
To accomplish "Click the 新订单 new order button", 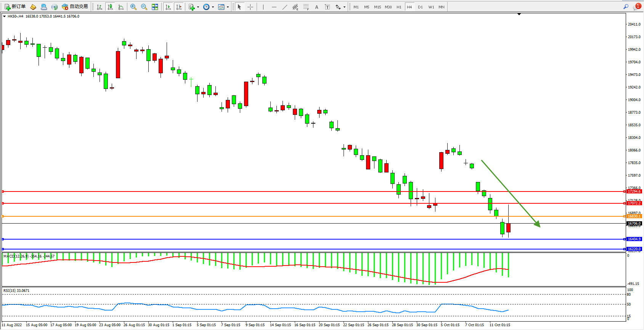I will pos(15,7).
